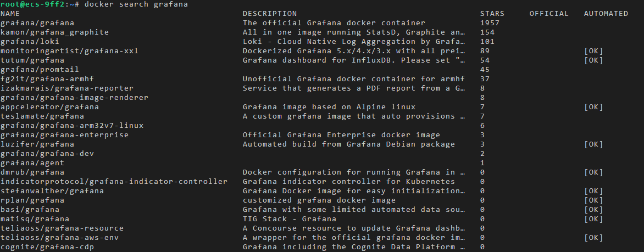Click the fg2it/grafana-armhf entry

coord(47,79)
